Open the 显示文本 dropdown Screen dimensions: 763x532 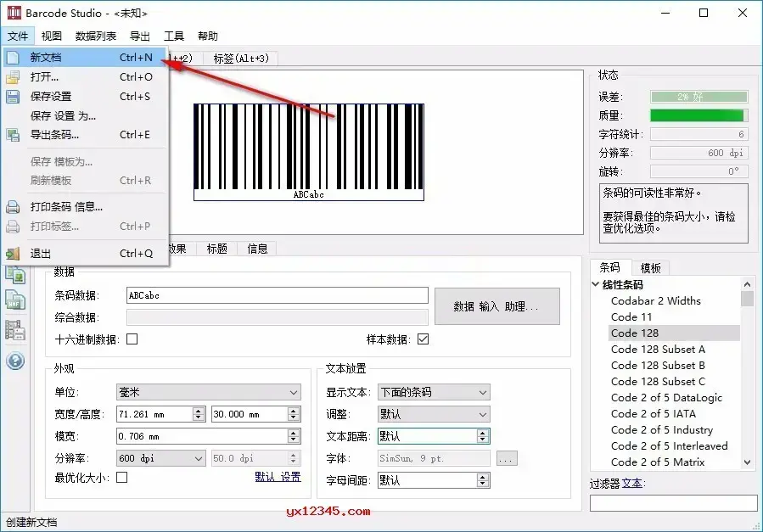pos(434,392)
